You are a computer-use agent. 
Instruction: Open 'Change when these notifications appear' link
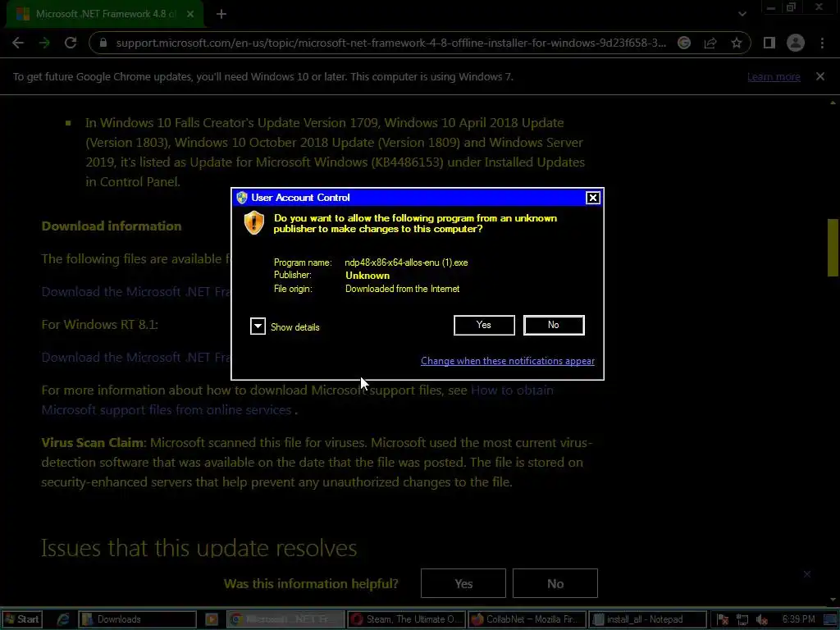507,361
